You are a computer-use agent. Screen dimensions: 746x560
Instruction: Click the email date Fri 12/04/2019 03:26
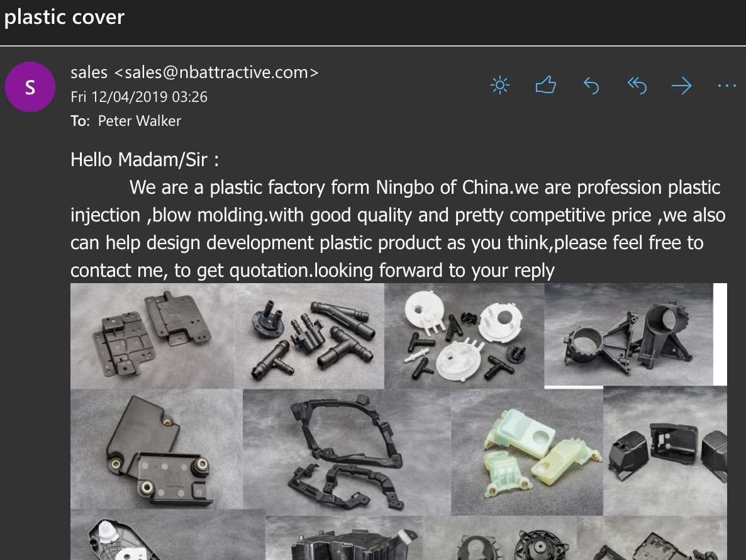pyautogui.click(x=139, y=97)
